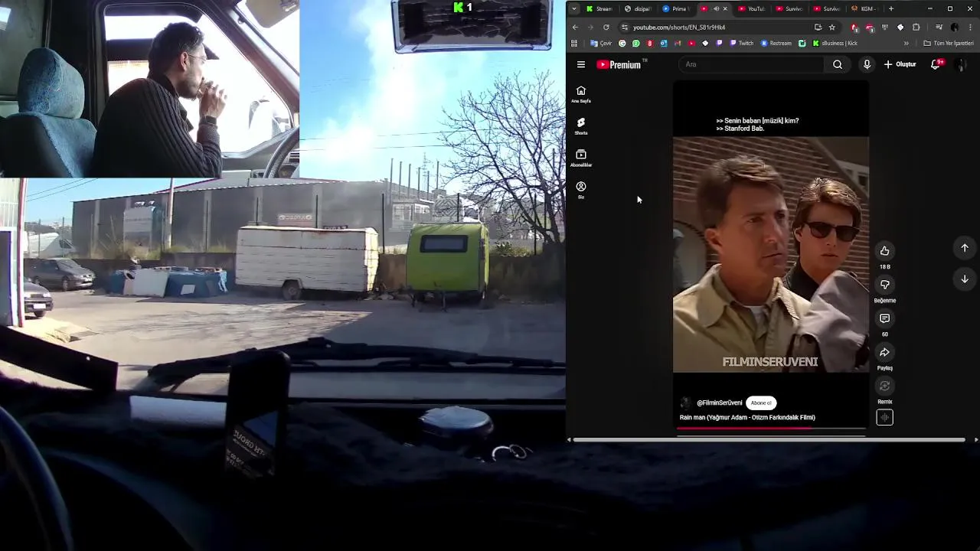The image size is (980, 551).
Task: Open Chrome extensions puzzle icon
Action: [x=916, y=27]
